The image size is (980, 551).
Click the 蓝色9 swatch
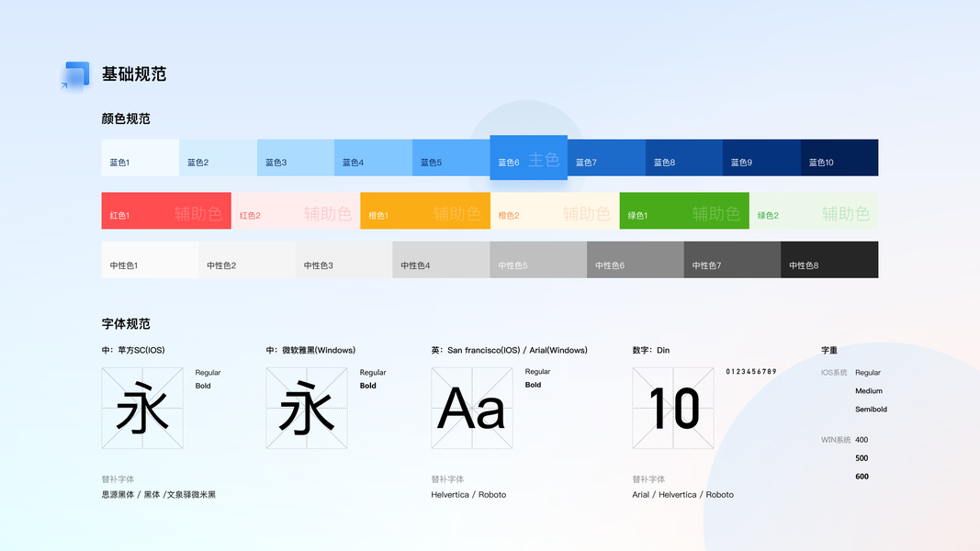pyautogui.click(x=762, y=157)
